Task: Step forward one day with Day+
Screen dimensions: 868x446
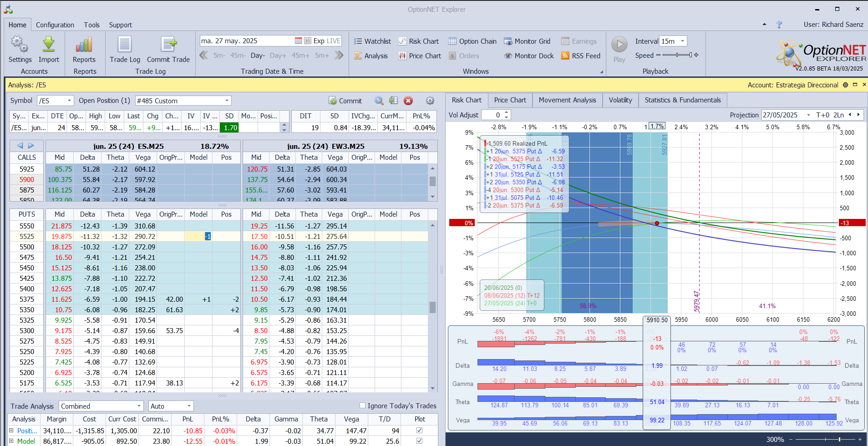Action: pos(278,56)
